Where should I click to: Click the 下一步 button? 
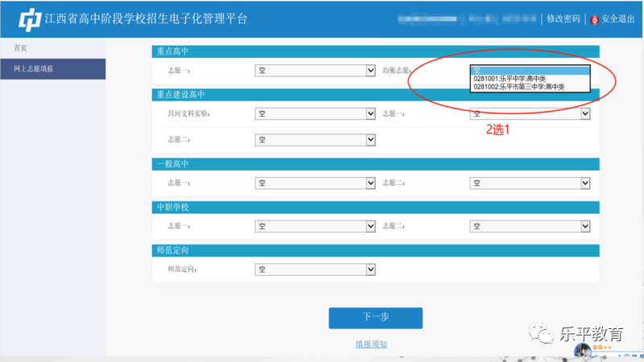tap(375, 318)
